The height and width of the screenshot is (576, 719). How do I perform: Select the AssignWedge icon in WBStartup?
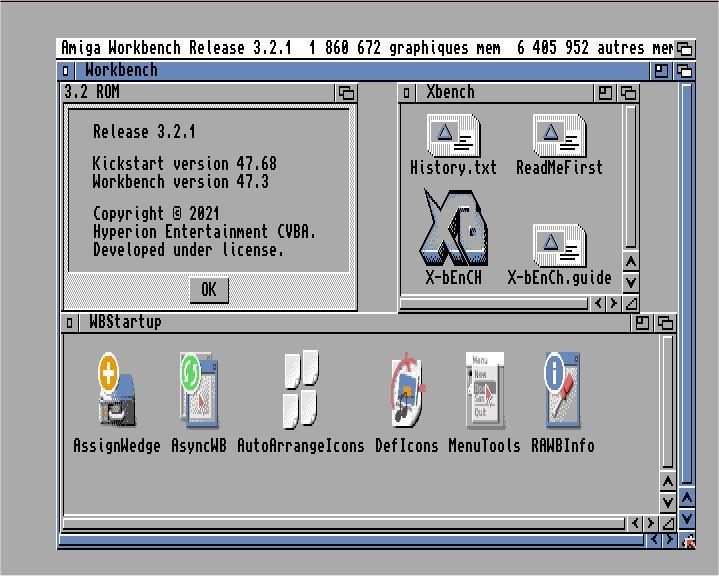[x=117, y=390]
